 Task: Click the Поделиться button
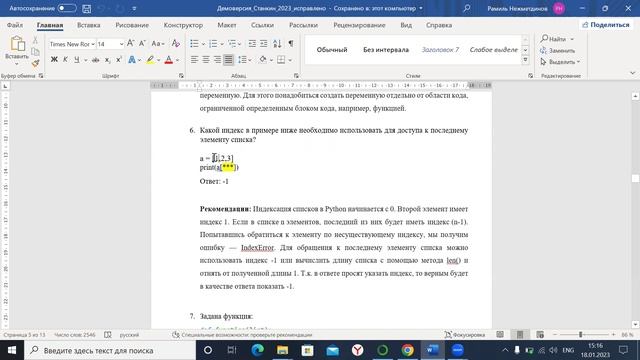point(606,25)
